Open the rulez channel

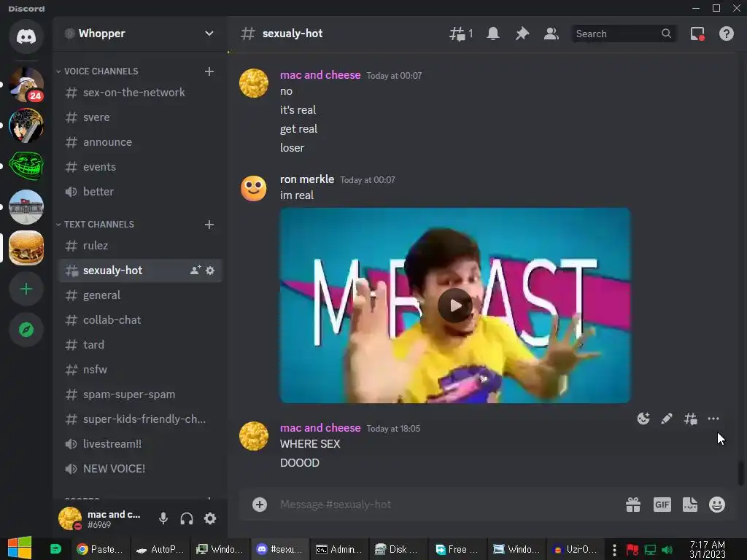140,246
